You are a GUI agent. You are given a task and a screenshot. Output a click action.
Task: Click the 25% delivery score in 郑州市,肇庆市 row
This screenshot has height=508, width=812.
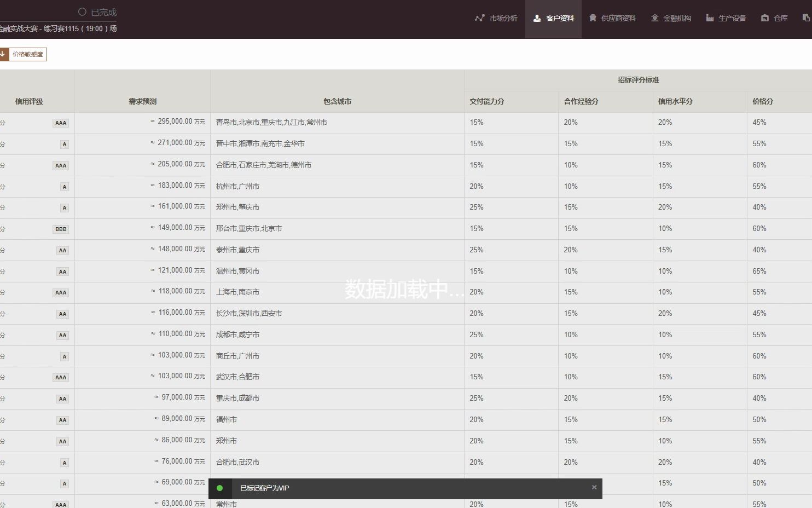click(x=477, y=207)
